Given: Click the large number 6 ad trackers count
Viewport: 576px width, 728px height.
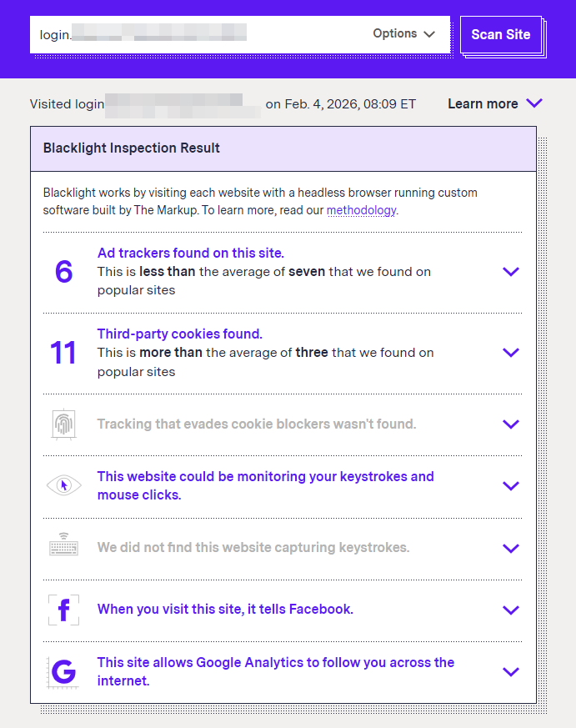Looking at the screenshot, I should tap(63, 272).
